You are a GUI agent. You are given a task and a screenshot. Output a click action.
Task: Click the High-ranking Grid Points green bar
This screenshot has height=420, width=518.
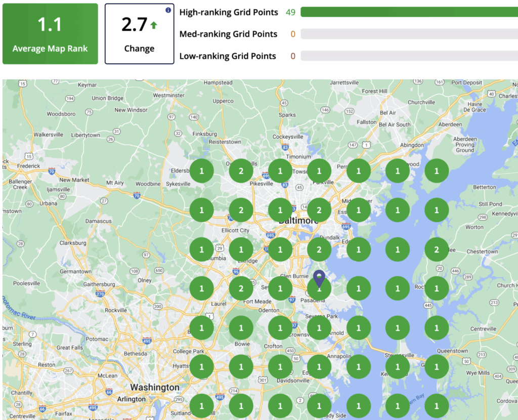click(x=409, y=12)
